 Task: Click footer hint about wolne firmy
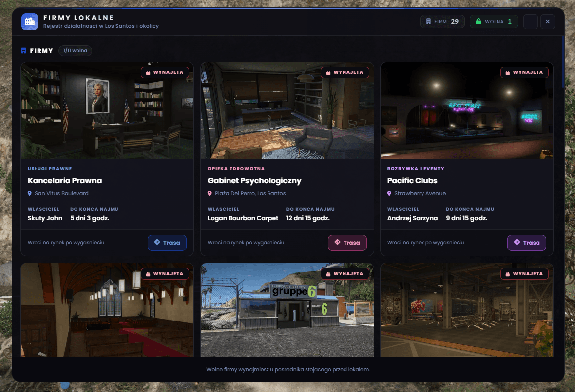click(288, 369)
